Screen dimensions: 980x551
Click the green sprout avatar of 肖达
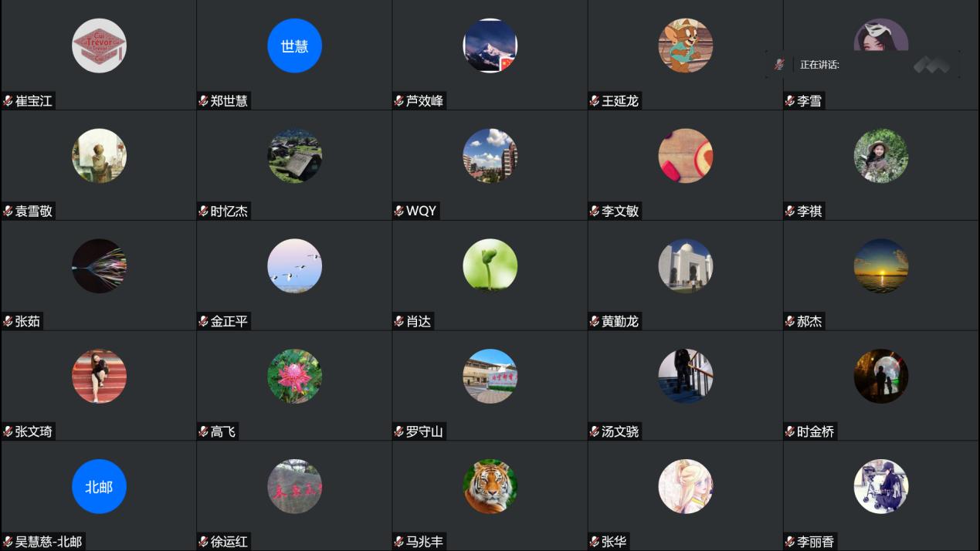(490, 266)
